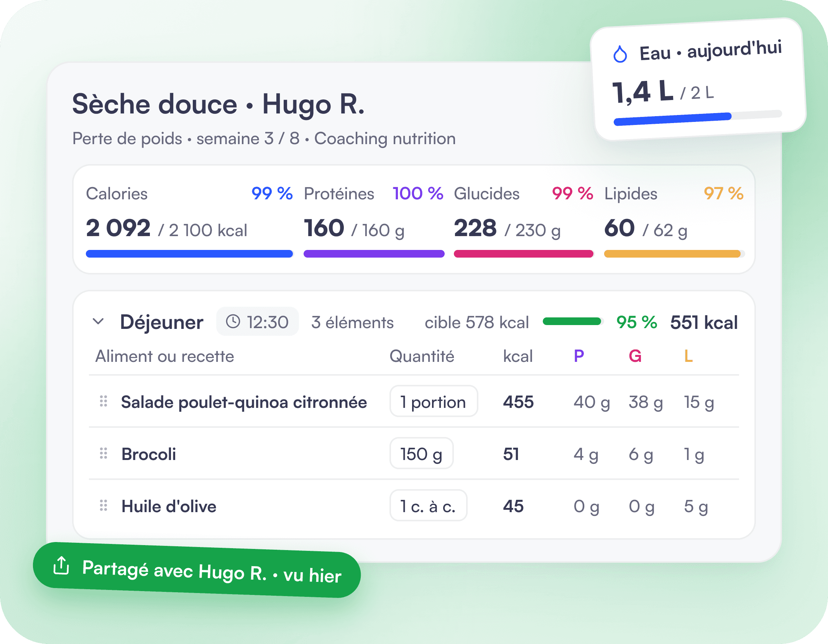This screenshot has width=828, height=644.
Task: Select the Huile d'olive food name
Action: pyautogui.click(x=169, y=506)
